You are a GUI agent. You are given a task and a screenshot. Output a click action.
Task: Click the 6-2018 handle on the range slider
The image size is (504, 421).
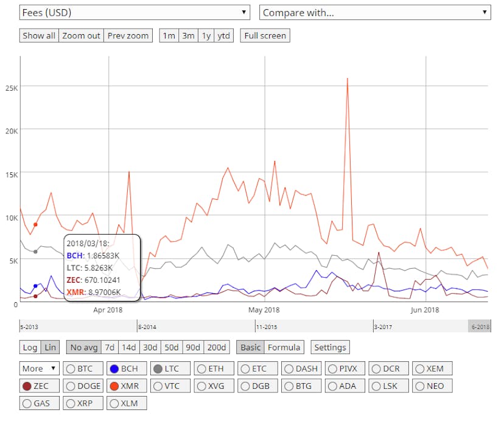pos(480,327)
